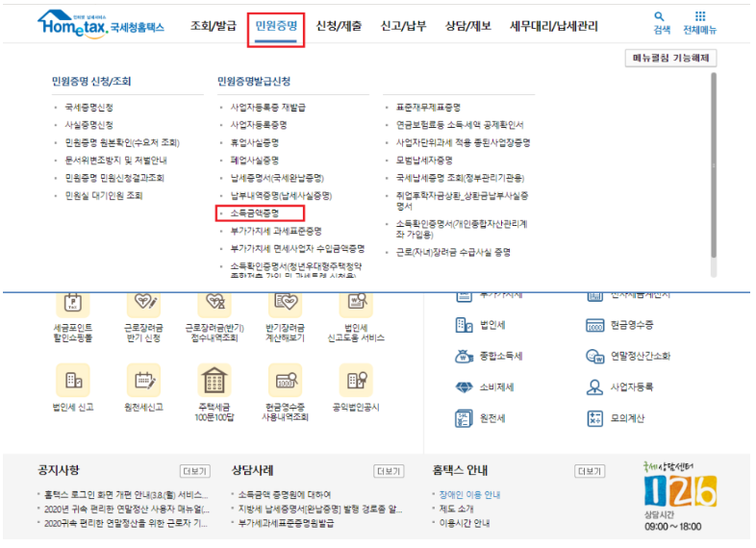The width and height of the screenshot is (756, 548).
Task: Open 문서위변조방지 및 처벌안내
Action: point(116,160)
